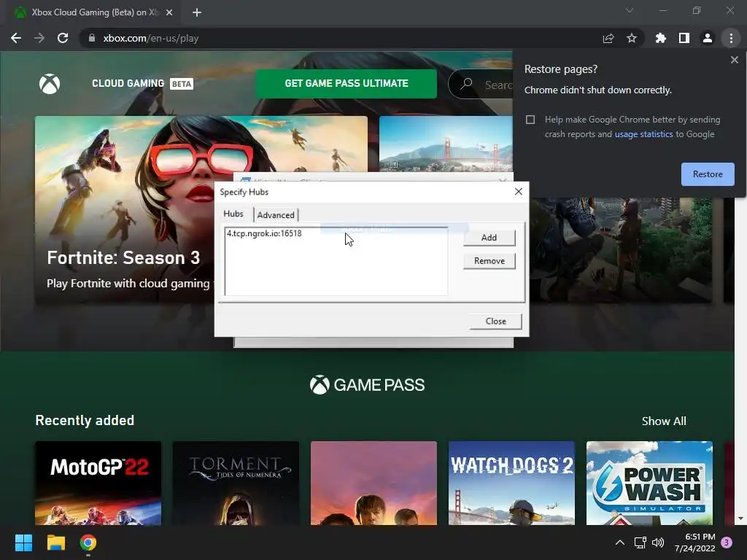Open the MotoGP 22 game tile
The image size is (747, 560).
pos(98,483)
